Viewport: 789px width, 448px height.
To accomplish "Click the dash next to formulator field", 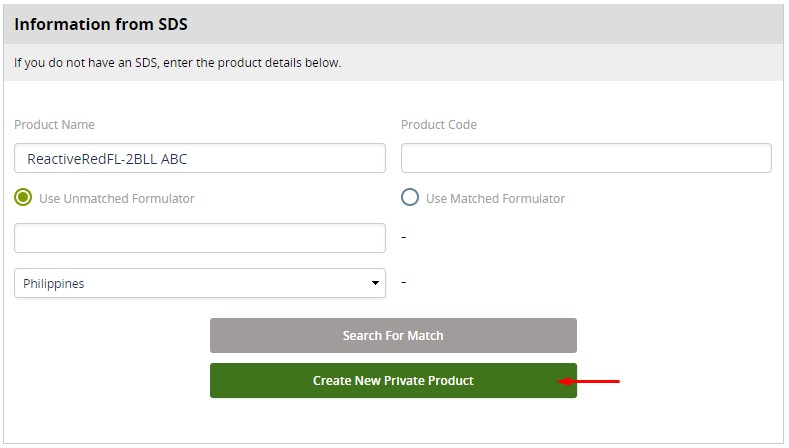I will pos(403,237).
